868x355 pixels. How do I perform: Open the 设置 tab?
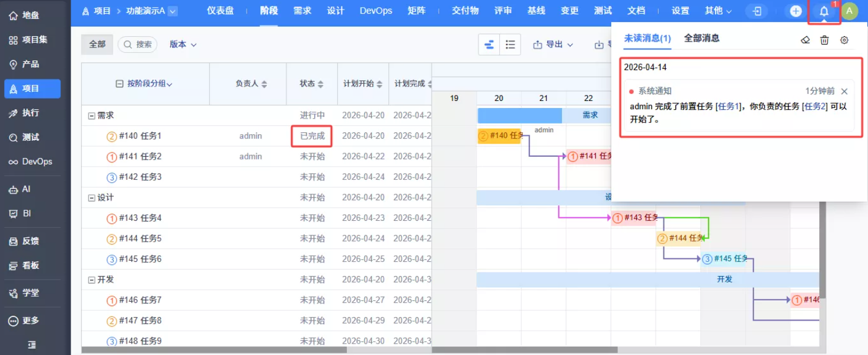click(x=680, y=11)
